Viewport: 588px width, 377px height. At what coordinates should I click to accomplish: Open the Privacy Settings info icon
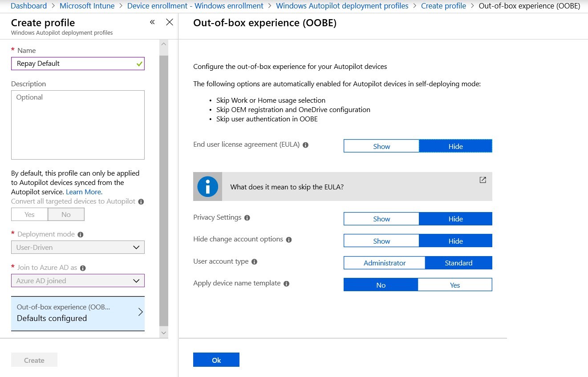[x=247, y=218]
